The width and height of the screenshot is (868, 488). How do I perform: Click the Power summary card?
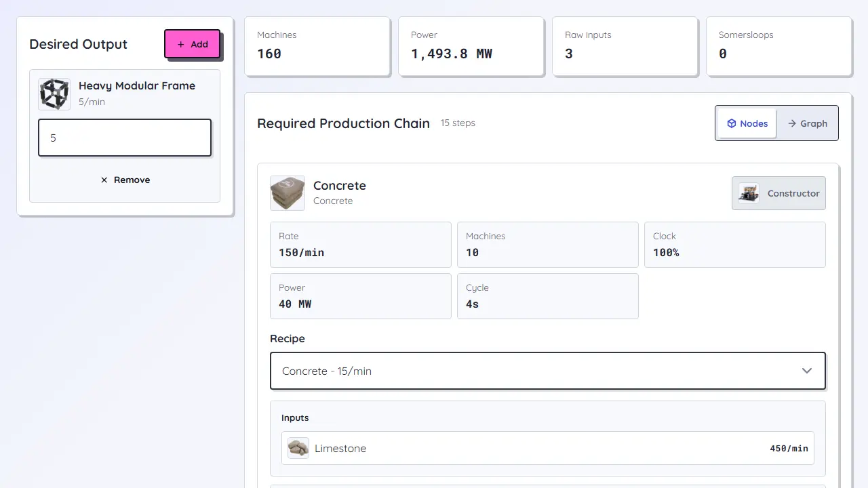pos(471,46)
